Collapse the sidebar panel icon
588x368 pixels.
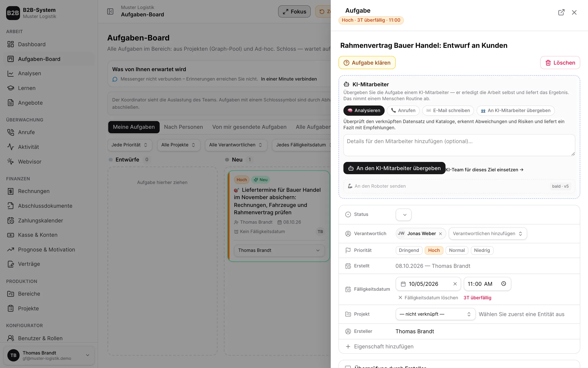[x=110, y=12]
